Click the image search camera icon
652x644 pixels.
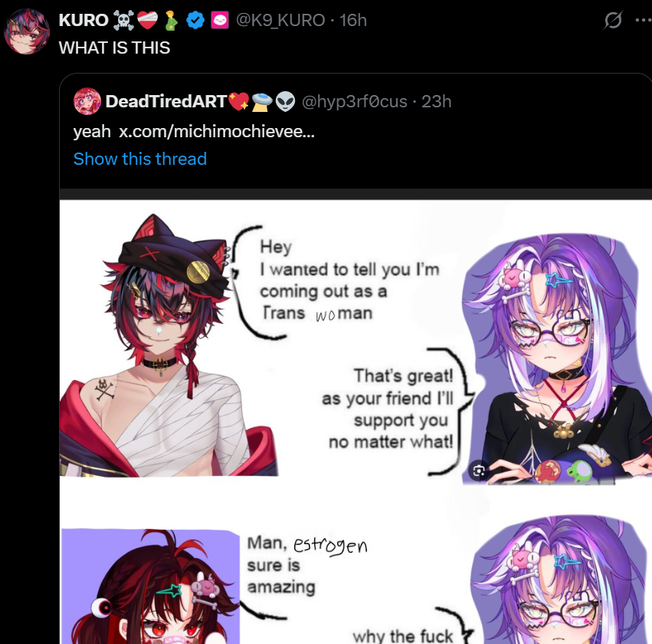[479, 471]
